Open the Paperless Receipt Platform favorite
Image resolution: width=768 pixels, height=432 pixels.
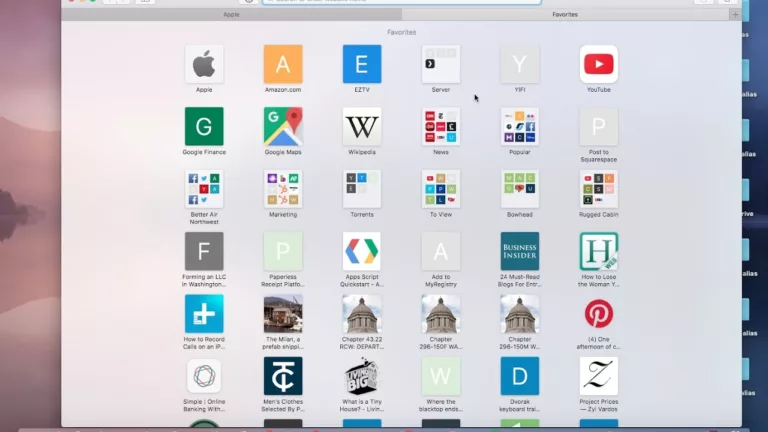(283, 251)
